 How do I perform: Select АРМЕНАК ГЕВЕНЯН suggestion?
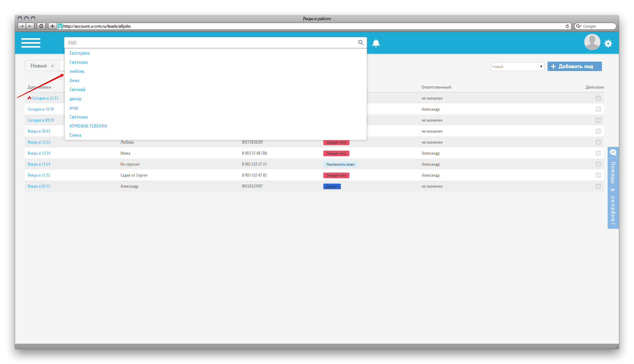88,126
